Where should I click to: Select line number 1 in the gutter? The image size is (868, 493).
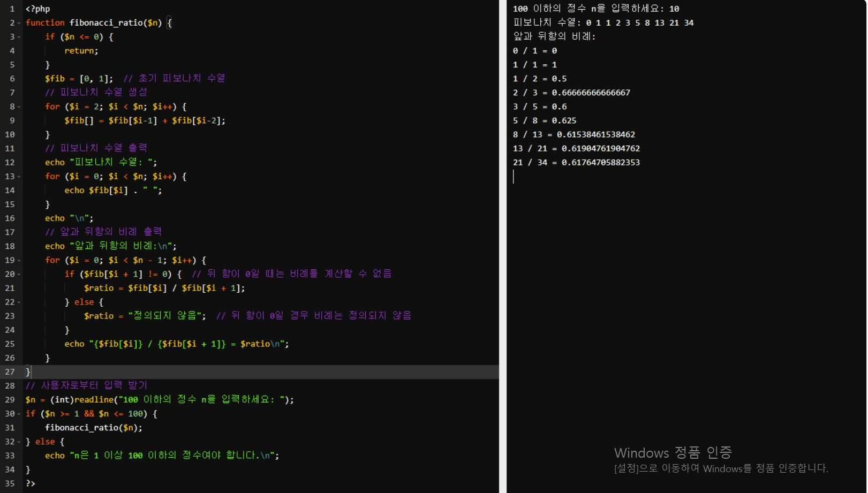click(x=12, y=9)
